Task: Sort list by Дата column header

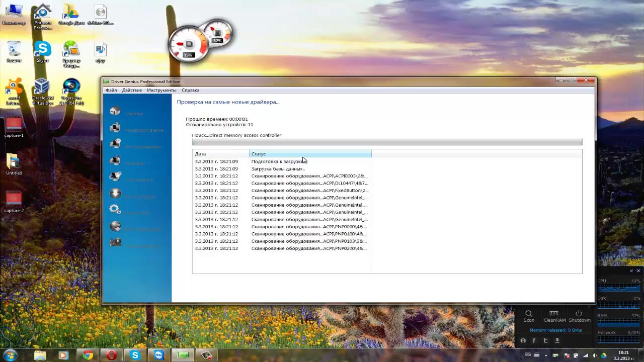Action: 220,154
